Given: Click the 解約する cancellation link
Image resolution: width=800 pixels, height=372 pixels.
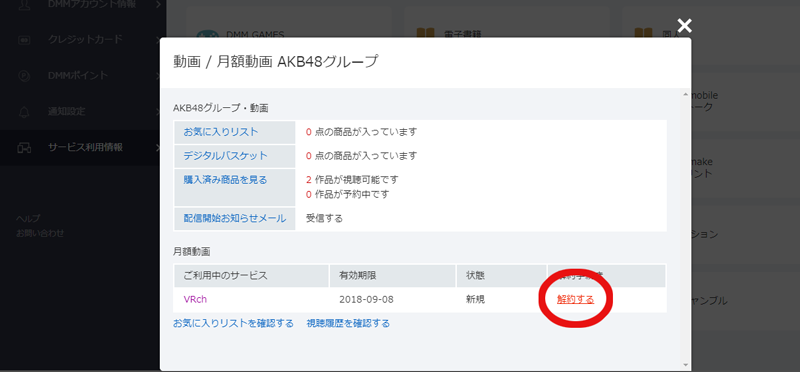Looking at the screenshot, I should click(x=576, y=300).
